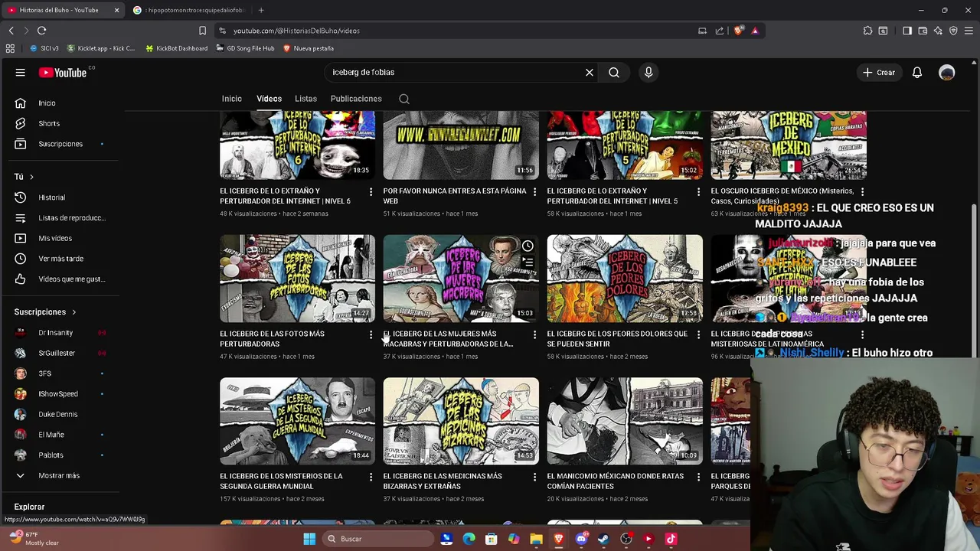
Task: Bookmark this page in the address bar
Action: (x=202, y=31)
